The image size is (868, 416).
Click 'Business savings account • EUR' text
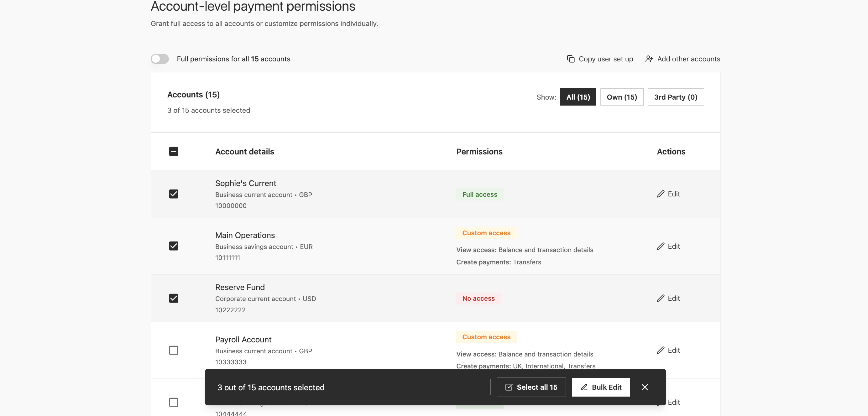(x=264, y=247)
